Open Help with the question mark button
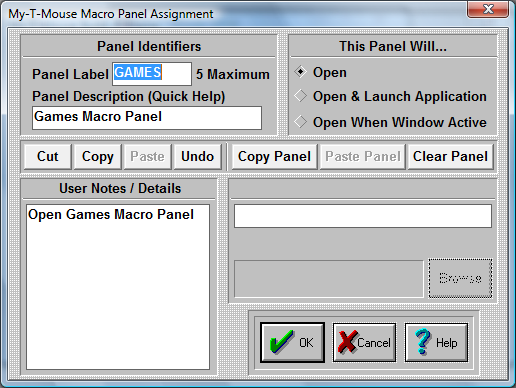This screenshot has height=388, width=516. pyautogui.click(x=436, y=342)
